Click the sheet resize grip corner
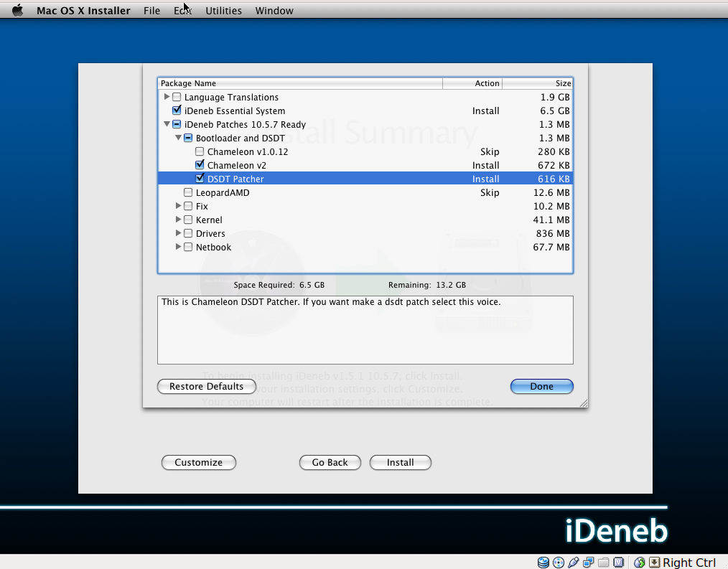728x569 pixels. point(584,403)
